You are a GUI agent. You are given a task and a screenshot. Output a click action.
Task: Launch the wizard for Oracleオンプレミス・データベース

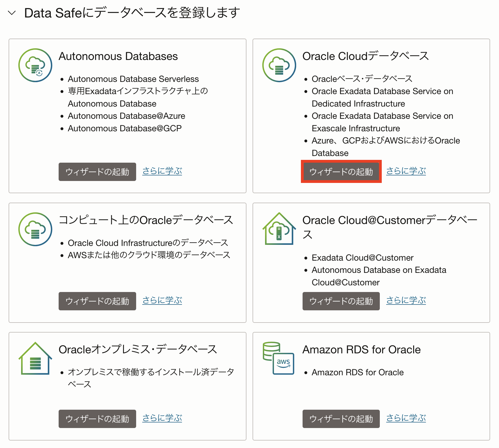97,419
